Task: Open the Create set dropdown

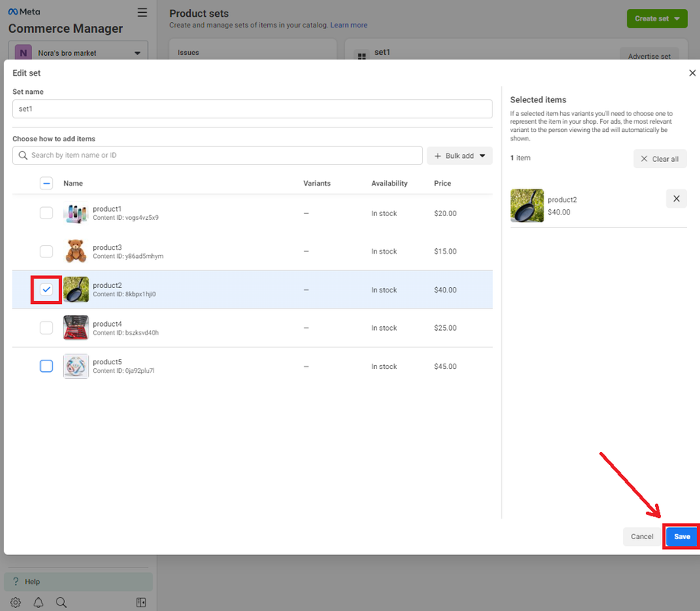Action: (656, 19)
